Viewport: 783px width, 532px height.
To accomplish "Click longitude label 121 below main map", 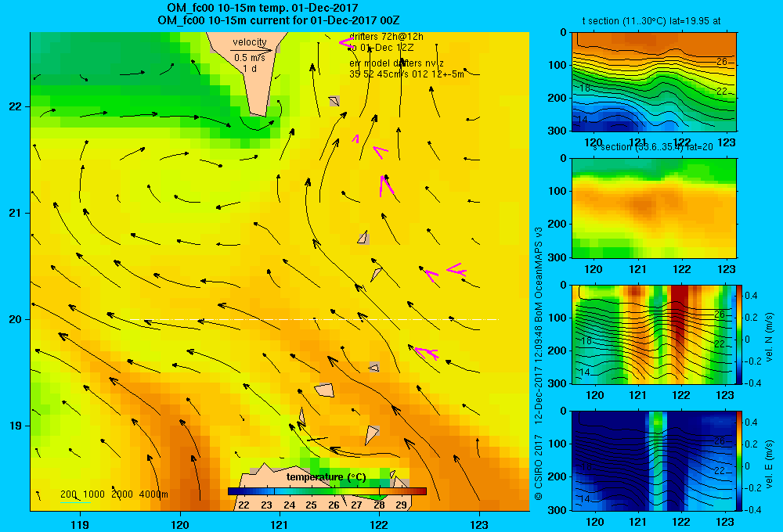I will point(280,524).
